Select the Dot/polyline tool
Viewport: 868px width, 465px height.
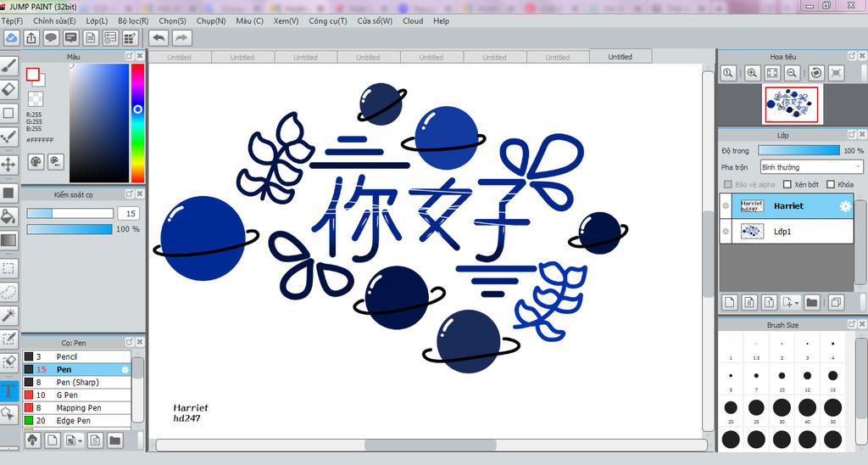(8, 136)
